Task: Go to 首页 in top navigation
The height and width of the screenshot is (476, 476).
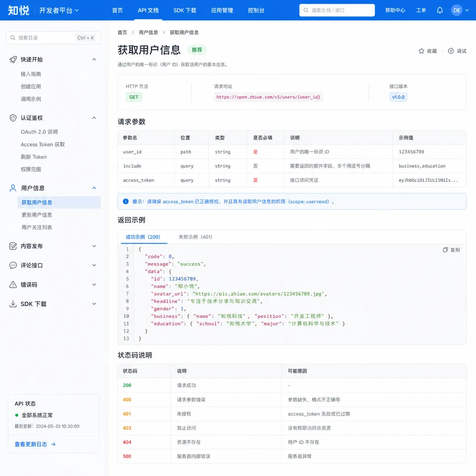Action: tap(118, 10)
